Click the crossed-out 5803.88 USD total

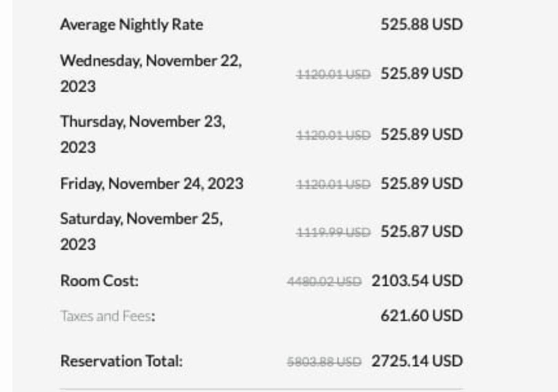(324, 362)
